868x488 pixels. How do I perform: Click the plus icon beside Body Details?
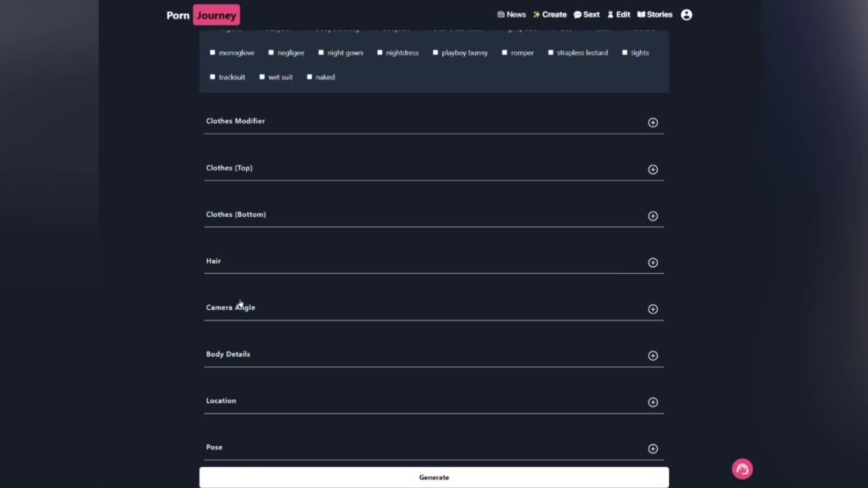[x=652, y=356]
